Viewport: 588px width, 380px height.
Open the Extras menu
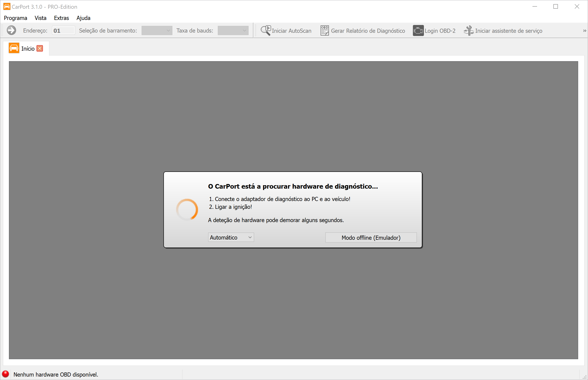click(61, 18)
